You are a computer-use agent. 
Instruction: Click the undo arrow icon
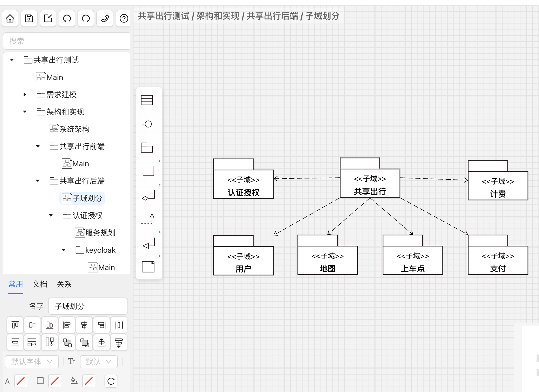[x=67, y=19]
